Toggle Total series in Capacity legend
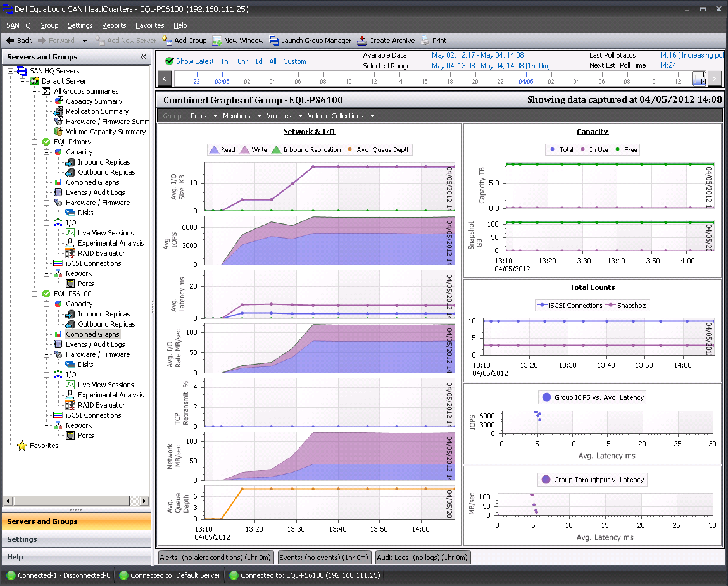728x586 pixels. (x=560, y=149)
